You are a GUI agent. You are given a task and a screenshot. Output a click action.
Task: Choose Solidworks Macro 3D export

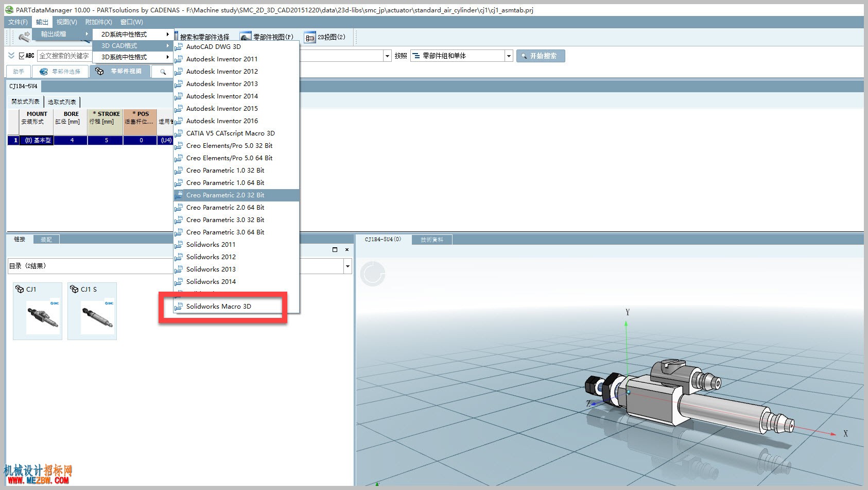tap(236, 306)
